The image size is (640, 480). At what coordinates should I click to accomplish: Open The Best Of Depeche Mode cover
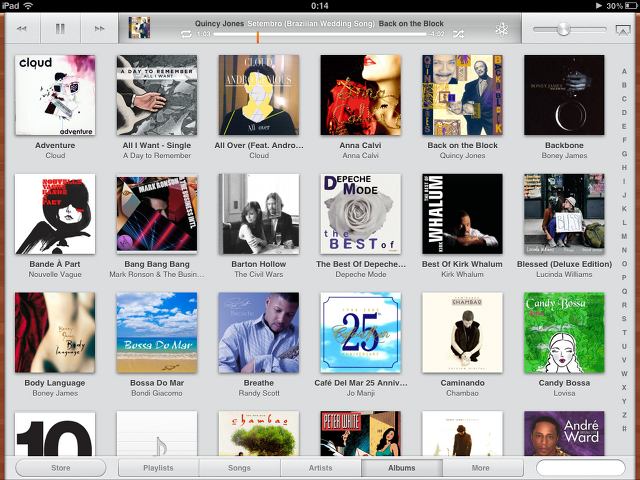coord(360,214)
